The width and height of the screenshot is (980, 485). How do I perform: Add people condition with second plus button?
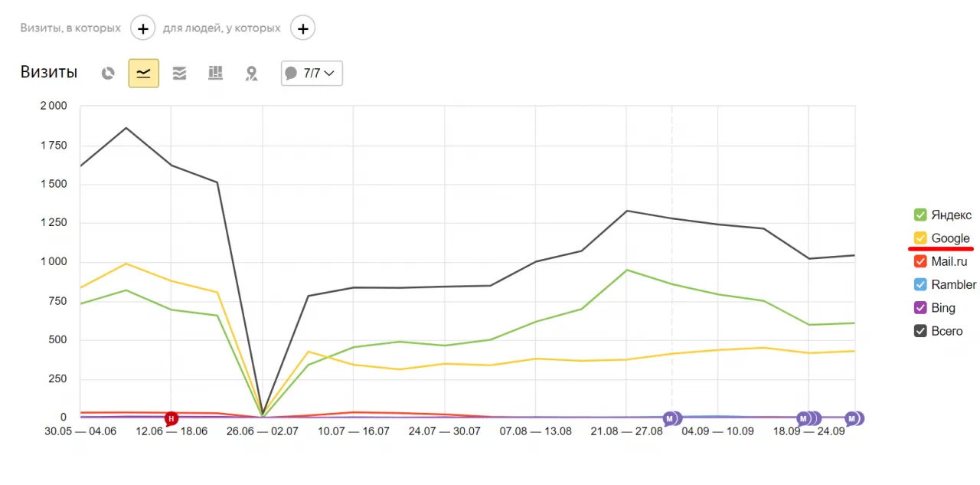tap(303, 28)
